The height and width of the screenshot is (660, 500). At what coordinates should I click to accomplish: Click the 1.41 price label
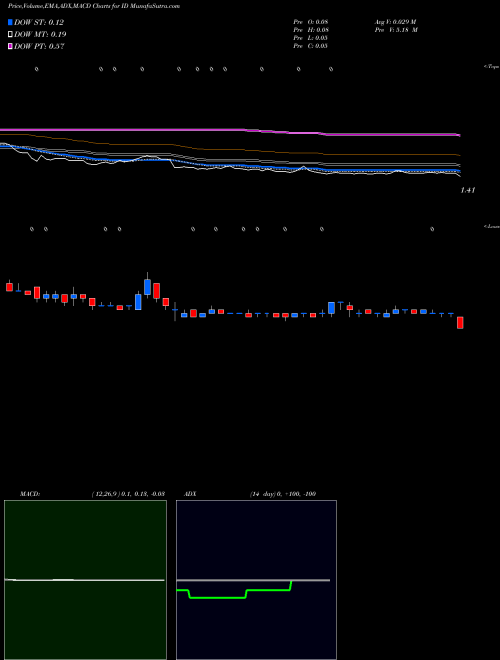pyautogui.click(x=468, y=190)
